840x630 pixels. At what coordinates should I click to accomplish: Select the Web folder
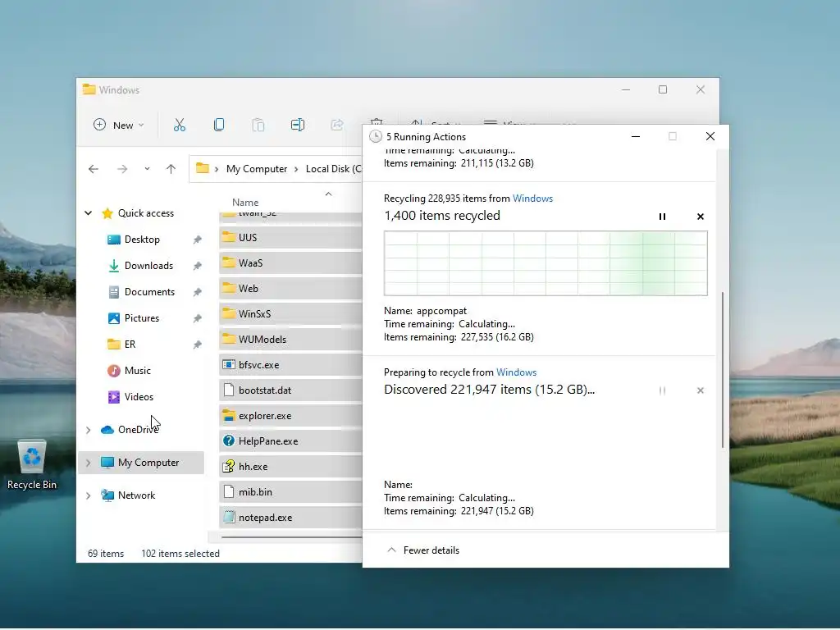click(x=290, y=288)
